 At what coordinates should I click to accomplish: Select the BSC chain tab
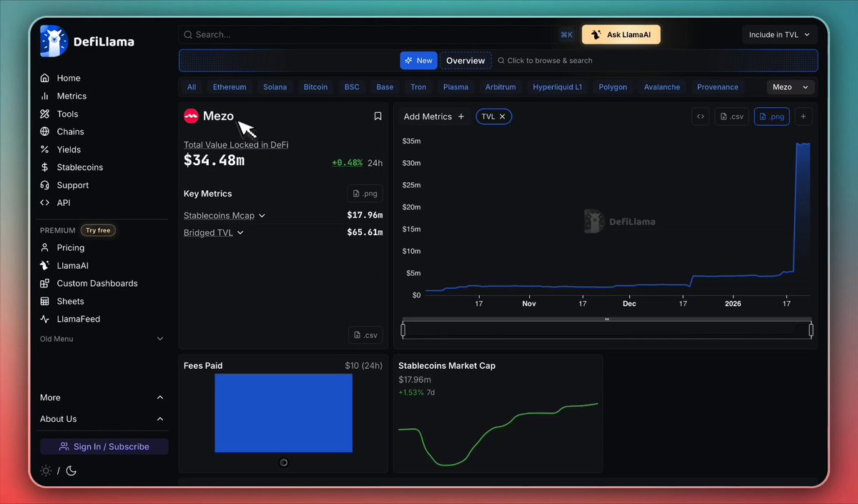pyautogui.click(x=352, y=87)
